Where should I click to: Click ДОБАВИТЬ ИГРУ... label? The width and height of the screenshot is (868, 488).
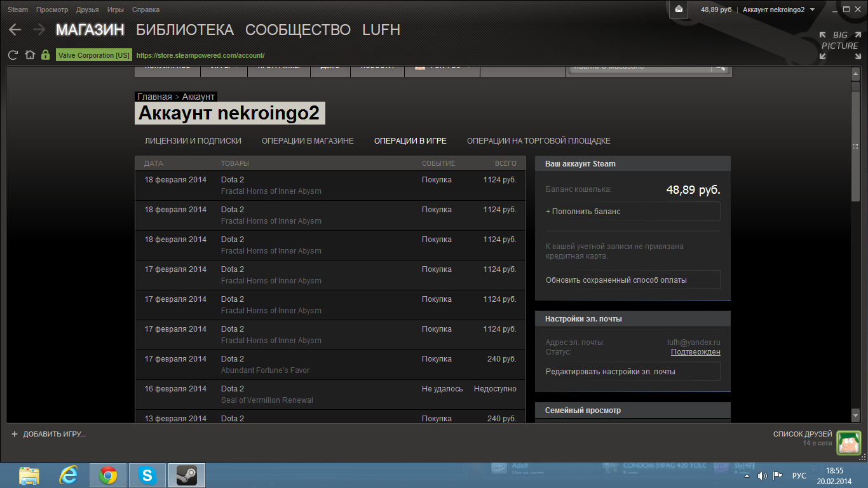(x=55, y=434)
